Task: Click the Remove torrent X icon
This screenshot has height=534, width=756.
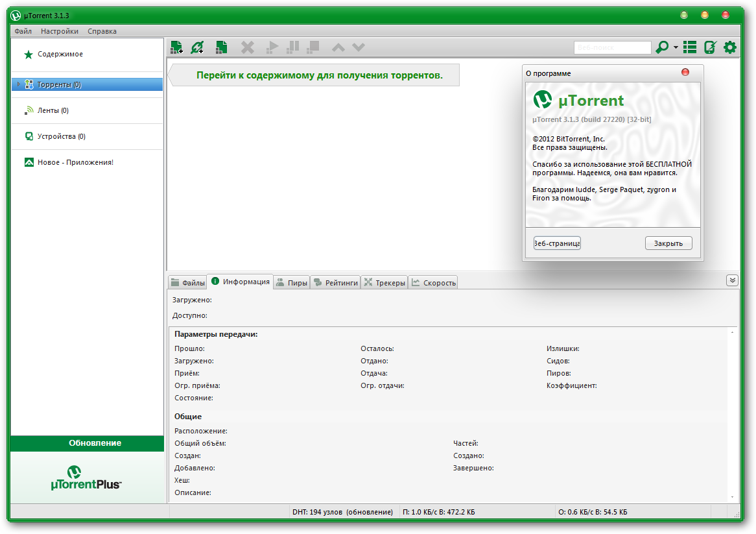Action: [248, 47]
